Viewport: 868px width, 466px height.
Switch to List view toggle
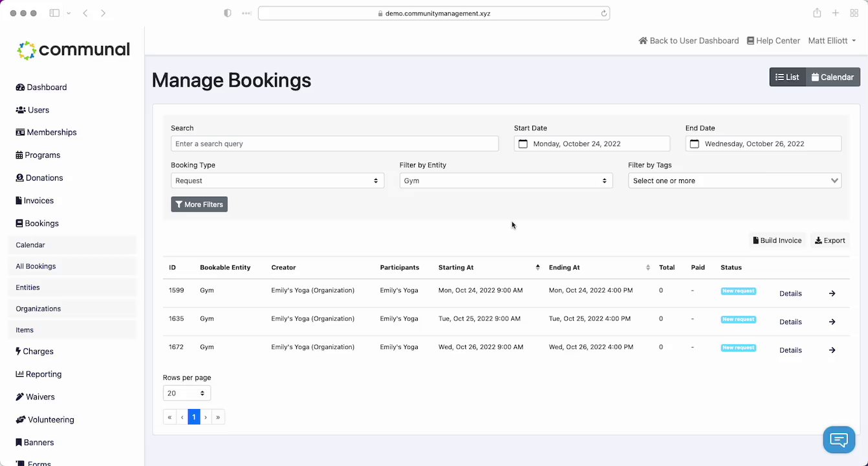click(x=787, y=77)
